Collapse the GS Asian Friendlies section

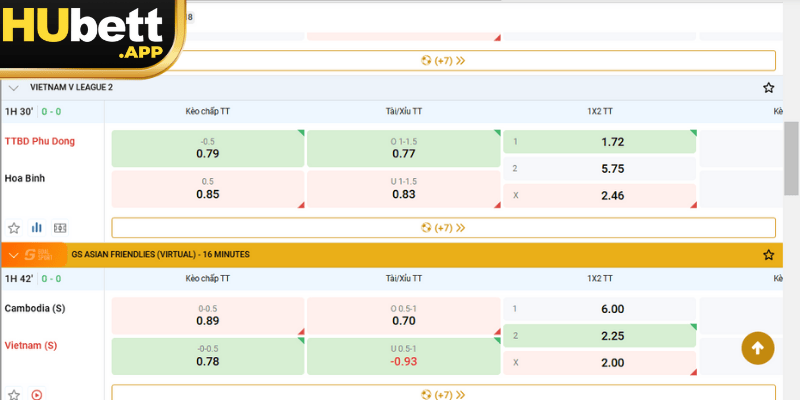pyautogui.click(x=14, y=255)
